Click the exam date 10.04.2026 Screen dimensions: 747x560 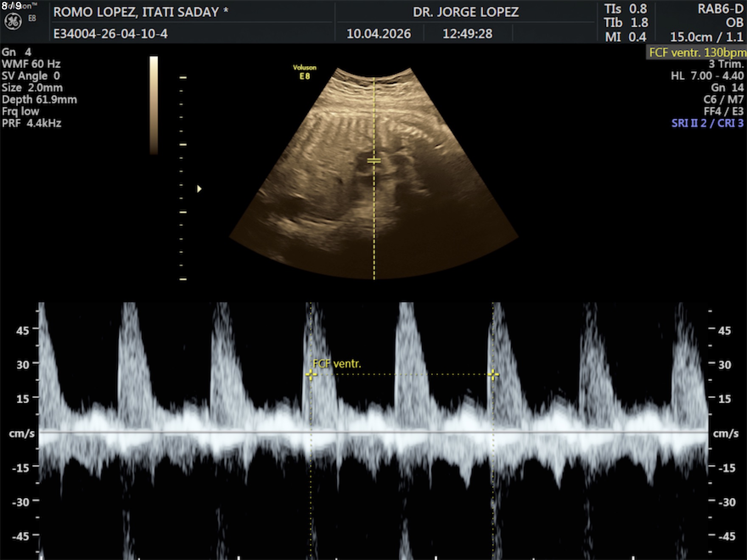(x=379, y=34)
